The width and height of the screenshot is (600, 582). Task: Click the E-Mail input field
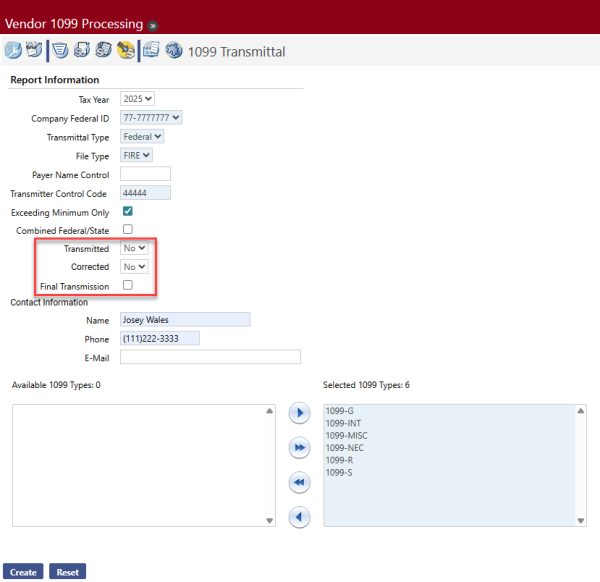tap(210, 357)
